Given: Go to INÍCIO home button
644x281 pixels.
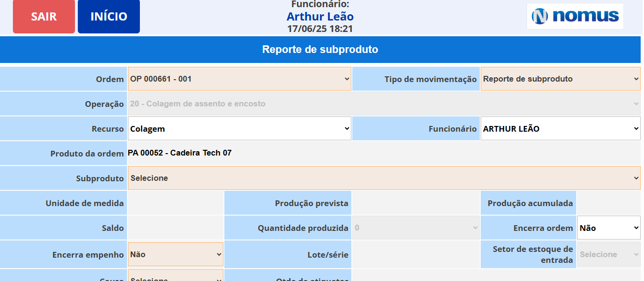Looking at the screenshot, I should coord(109,16).
